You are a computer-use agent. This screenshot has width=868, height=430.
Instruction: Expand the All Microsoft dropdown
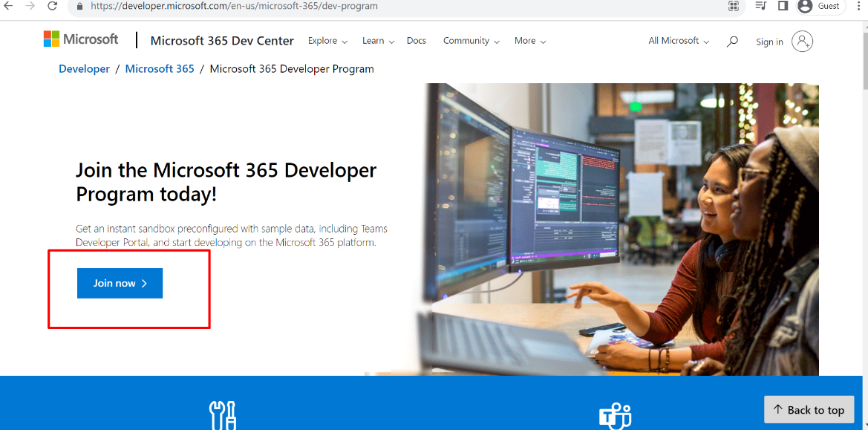[679, 41]
